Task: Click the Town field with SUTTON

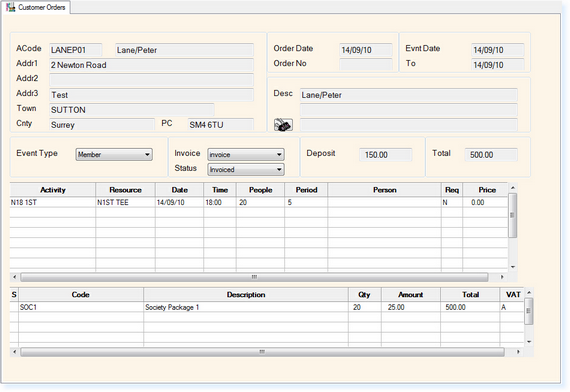Action: [132, 110]
